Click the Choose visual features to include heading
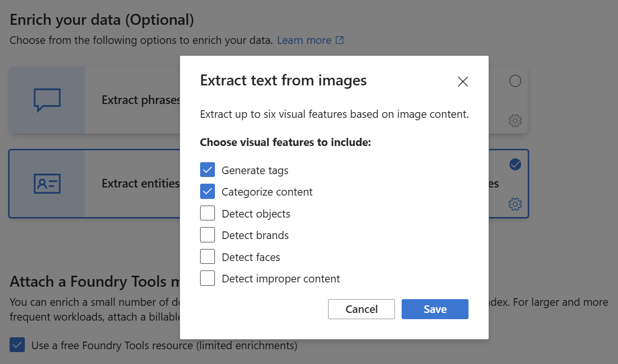This screenshot has width=618, height=364. 285,142
